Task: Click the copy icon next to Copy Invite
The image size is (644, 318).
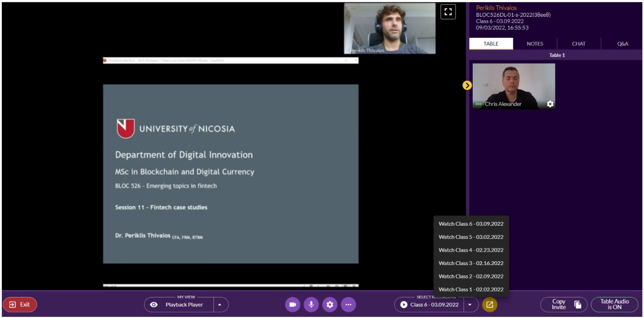Action: click(x=578, y=305)
